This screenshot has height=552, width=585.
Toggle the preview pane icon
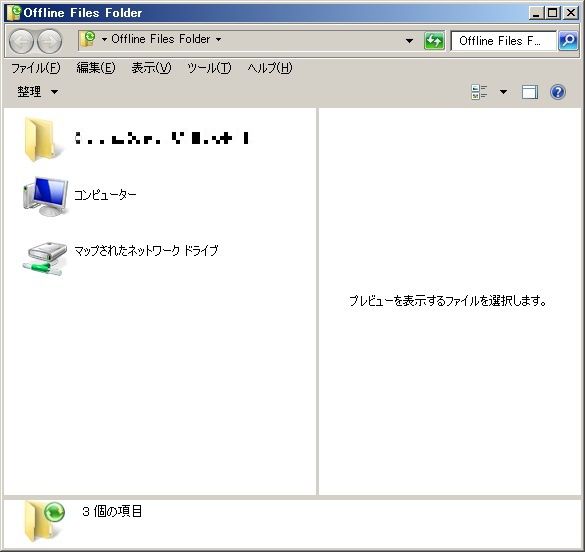pyautogui.click(x=530, y=92)
